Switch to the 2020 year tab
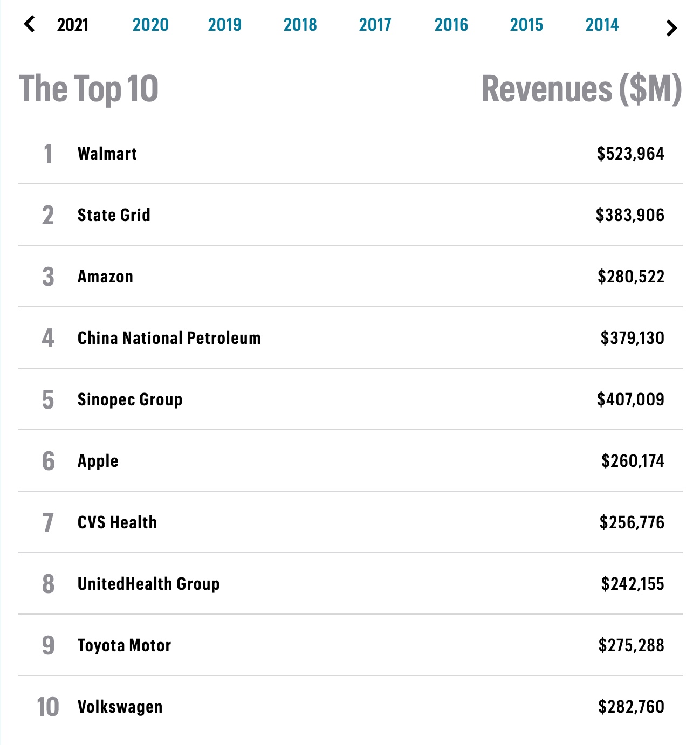This screenshot has width=700, height=745. [150, 25]
